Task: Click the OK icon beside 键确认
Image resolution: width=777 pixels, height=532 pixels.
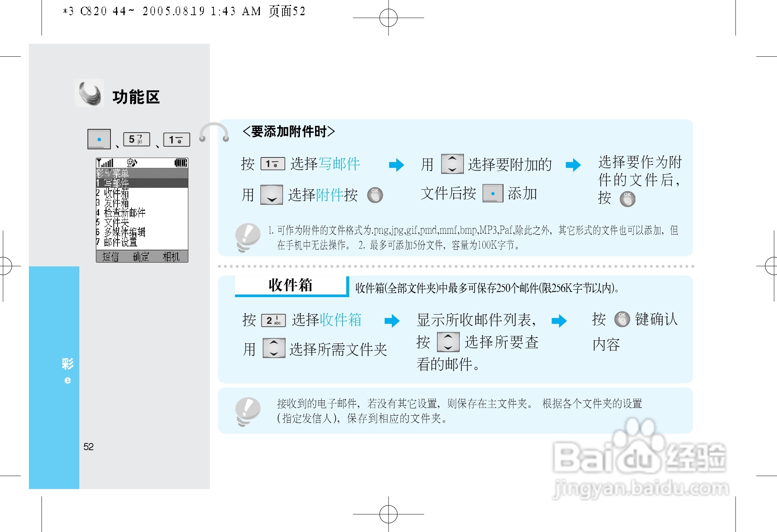Action: [x=622, y=319]
